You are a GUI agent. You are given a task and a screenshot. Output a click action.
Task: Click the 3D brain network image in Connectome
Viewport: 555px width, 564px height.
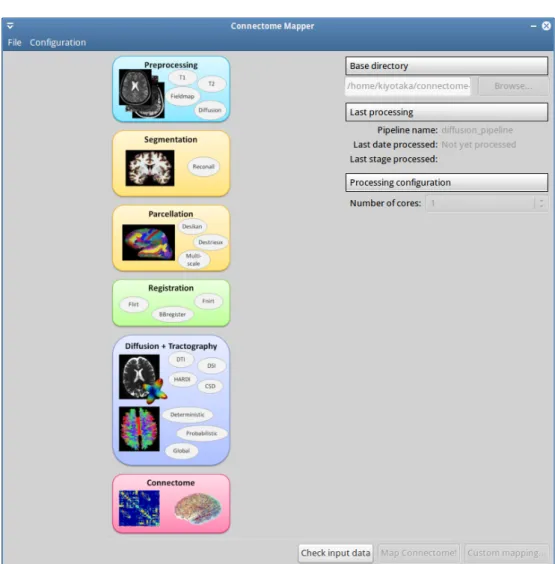[x=198, y=508]
